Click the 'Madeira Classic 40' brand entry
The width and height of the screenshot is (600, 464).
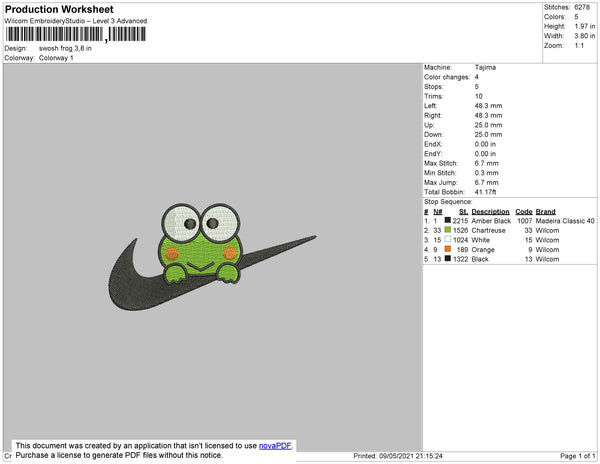coord(565,221)
